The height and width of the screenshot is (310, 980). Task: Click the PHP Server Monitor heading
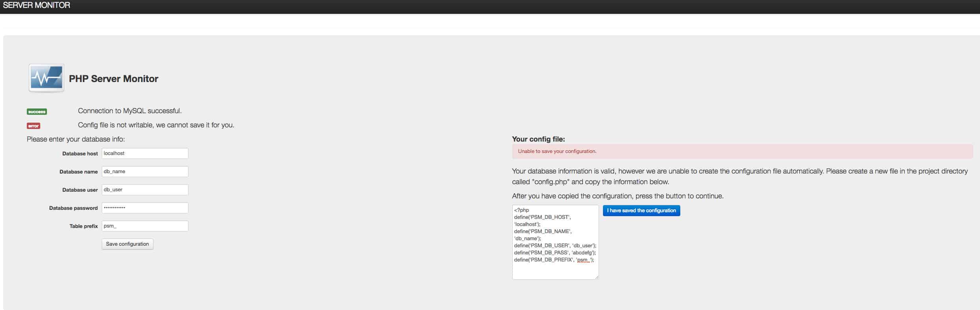click(114, 78)
